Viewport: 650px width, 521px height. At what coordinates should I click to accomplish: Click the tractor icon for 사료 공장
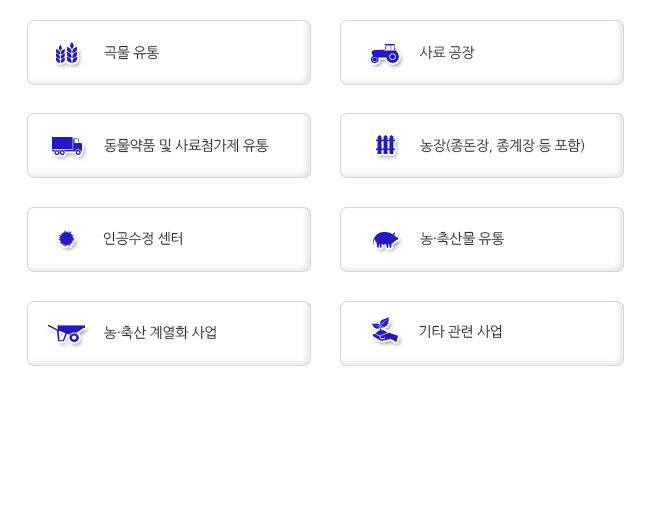[385, 53]
